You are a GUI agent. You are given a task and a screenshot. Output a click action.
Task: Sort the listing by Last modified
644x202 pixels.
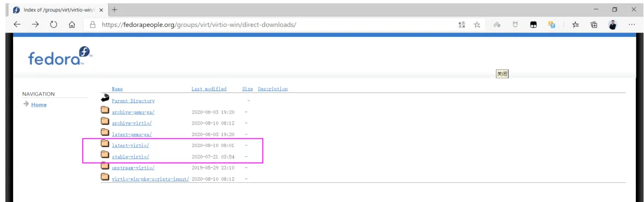pyautogui.click(x=209, y=89)
